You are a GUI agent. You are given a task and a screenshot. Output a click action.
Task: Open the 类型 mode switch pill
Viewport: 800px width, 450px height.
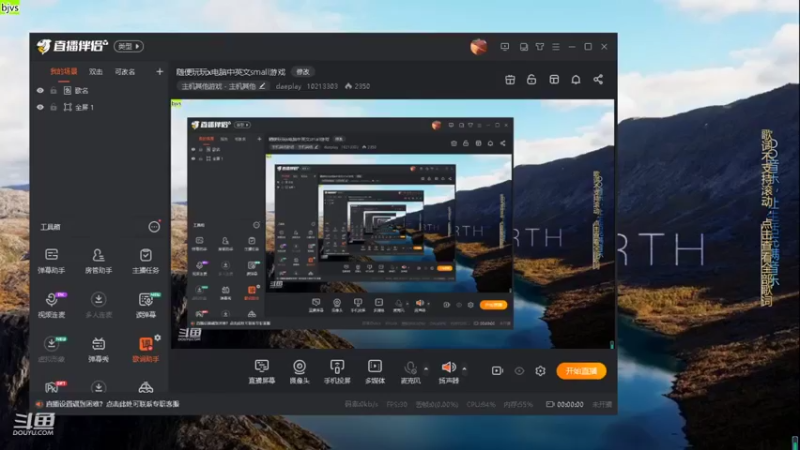[x=129, y=46]
